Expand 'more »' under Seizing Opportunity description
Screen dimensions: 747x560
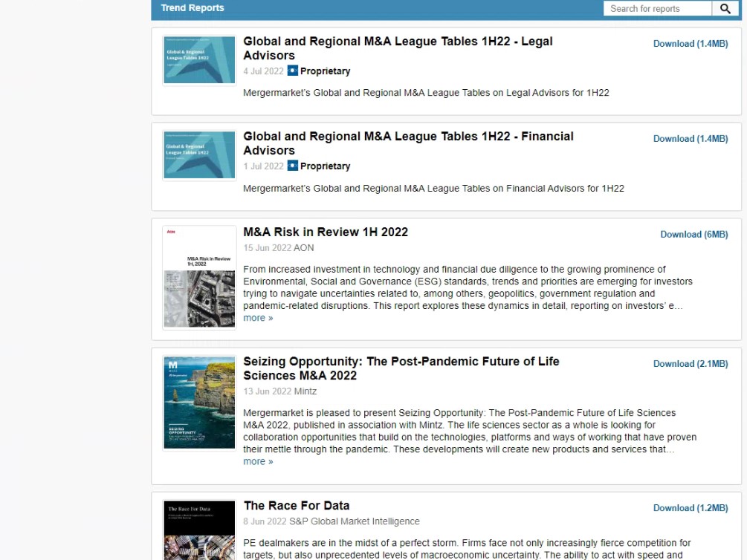(258, 461)
